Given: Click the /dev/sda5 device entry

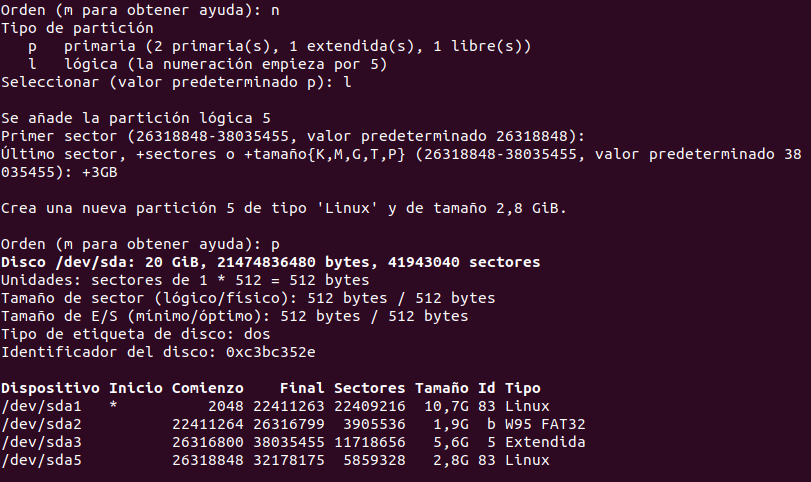Looking at the screenshot, I should pyautogui.click(x=41, y=460).
